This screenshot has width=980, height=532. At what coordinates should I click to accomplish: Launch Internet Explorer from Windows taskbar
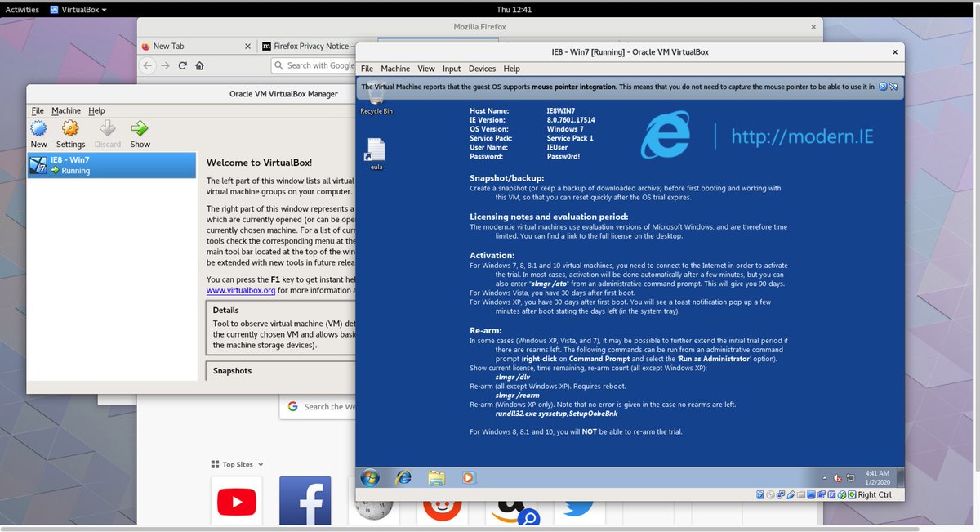[x=403, y=478]
